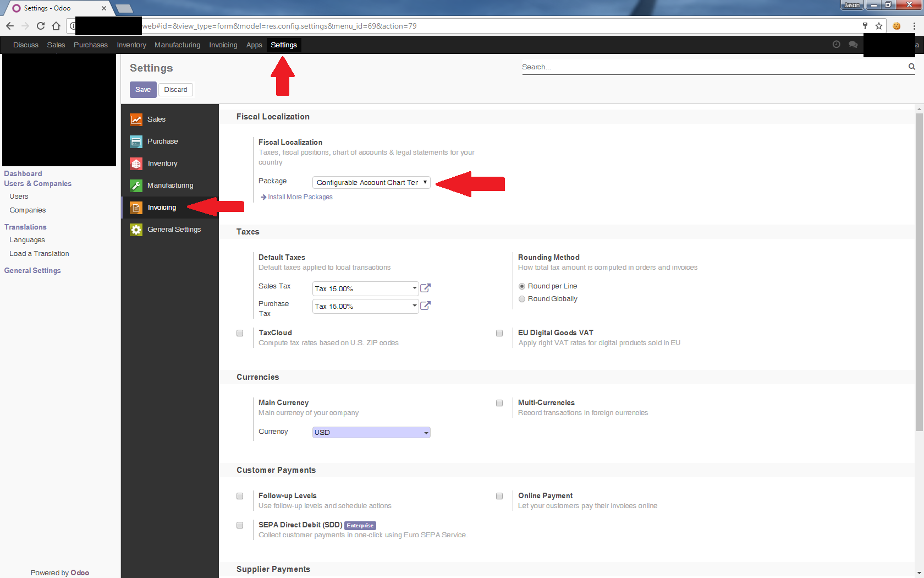Follow the Install More Packages link
The height and width of the screenshot is (578, 924).
coord(300,197)
